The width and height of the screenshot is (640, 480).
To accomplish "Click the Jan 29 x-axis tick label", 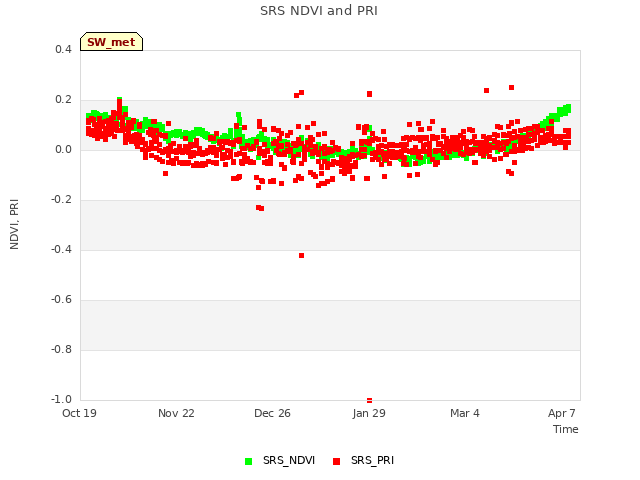I will tap(369, 413).
